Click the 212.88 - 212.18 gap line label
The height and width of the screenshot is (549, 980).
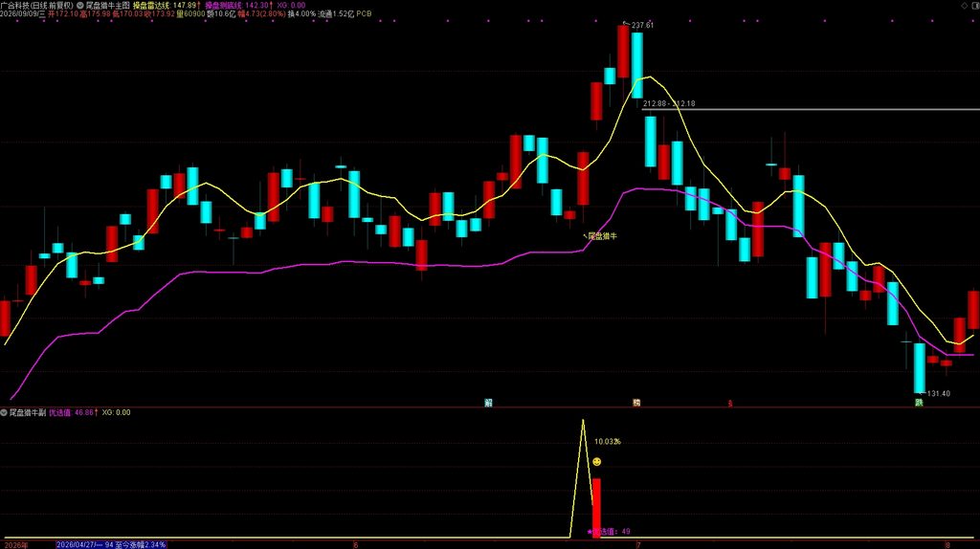(669, 103)
